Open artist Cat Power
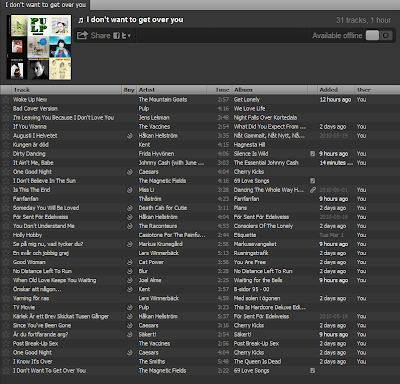 pyautogui.click(x=151, y=262)
